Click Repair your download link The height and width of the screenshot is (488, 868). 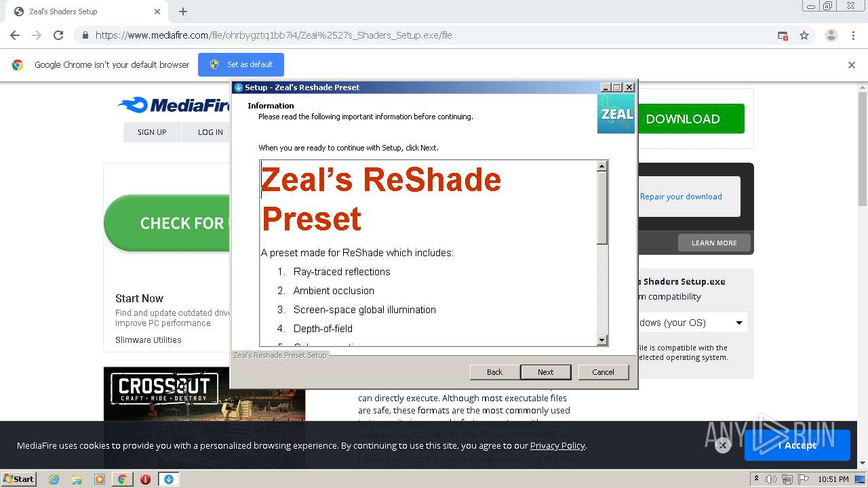coord(681,197)
